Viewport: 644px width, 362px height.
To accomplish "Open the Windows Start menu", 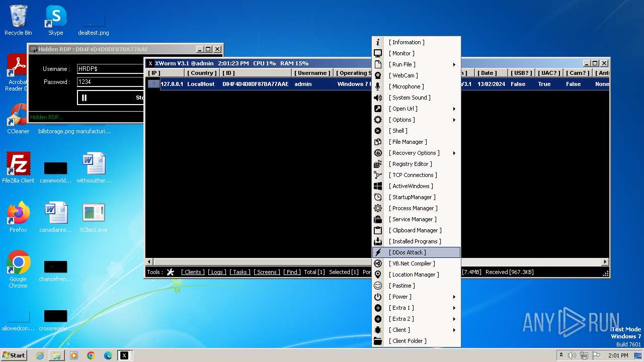I will (x=14, y=355).
